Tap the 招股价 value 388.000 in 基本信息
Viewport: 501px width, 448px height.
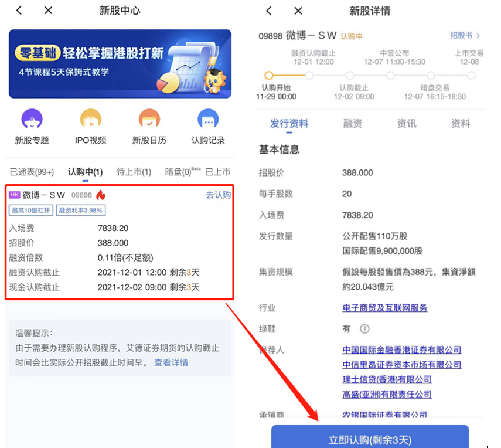(357, 172)
